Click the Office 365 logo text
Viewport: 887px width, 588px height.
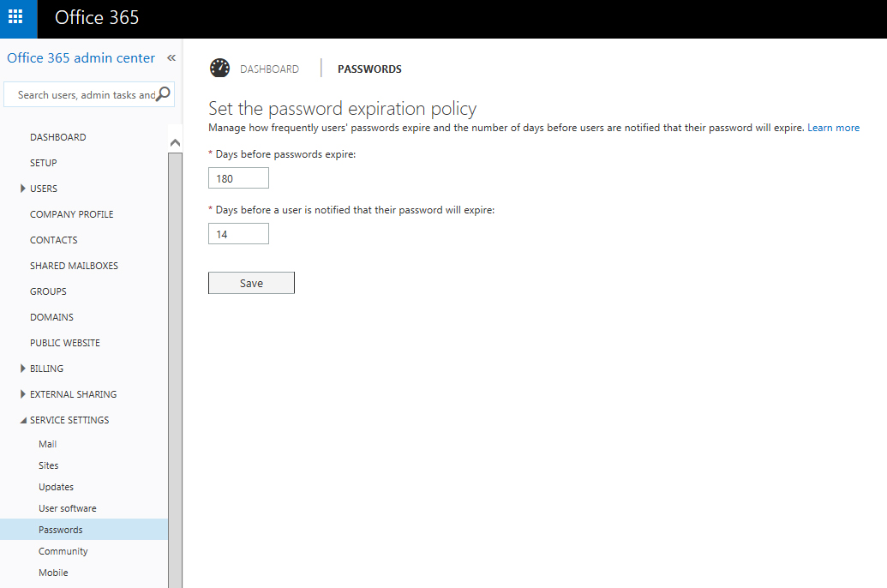[96, 18]
